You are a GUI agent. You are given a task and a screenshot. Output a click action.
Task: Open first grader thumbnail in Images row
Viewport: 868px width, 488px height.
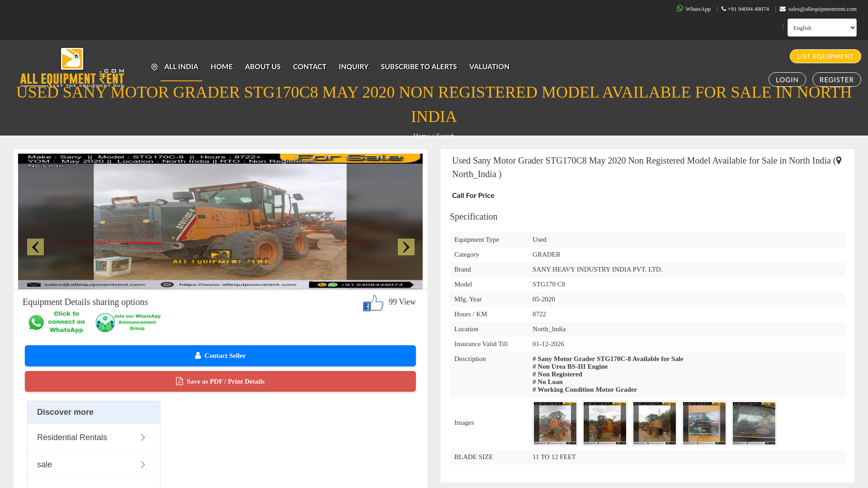pyautogui.click(x=555, y=423)
